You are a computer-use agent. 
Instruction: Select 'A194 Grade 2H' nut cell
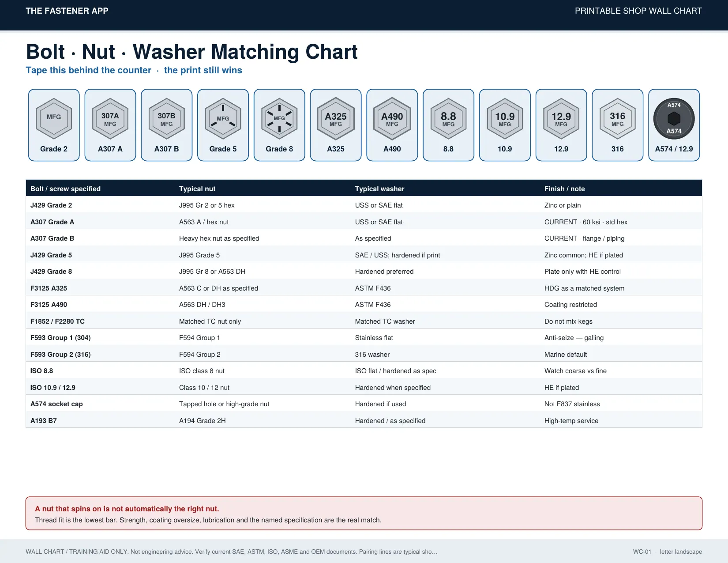(203, 421)
